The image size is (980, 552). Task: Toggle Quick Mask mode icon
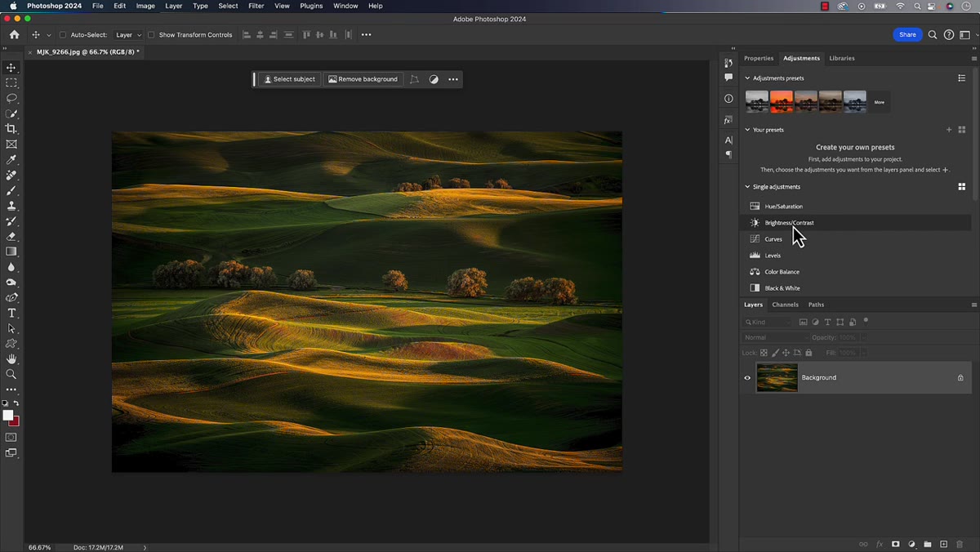point(11,438)
